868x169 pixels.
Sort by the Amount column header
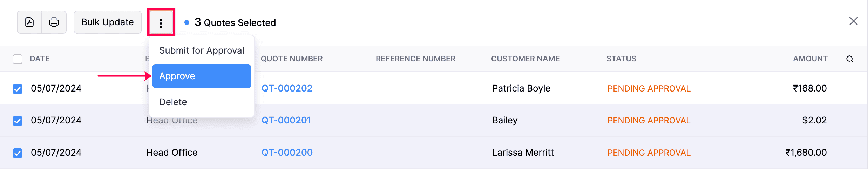[810, 59]
